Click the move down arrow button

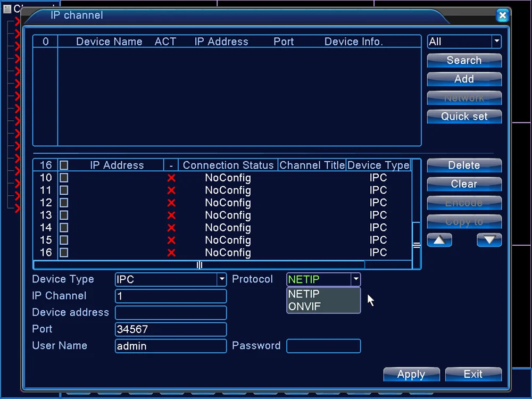pyautogui.click(x=489, y=240)
